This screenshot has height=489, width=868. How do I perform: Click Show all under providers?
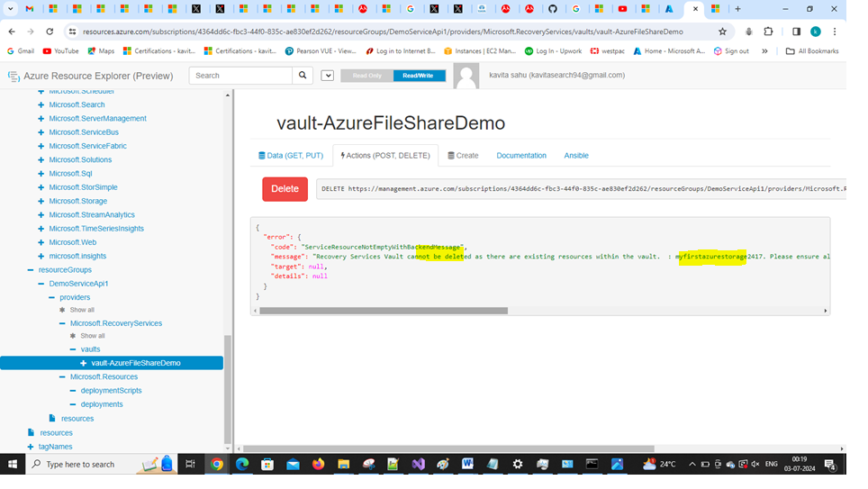81,310
